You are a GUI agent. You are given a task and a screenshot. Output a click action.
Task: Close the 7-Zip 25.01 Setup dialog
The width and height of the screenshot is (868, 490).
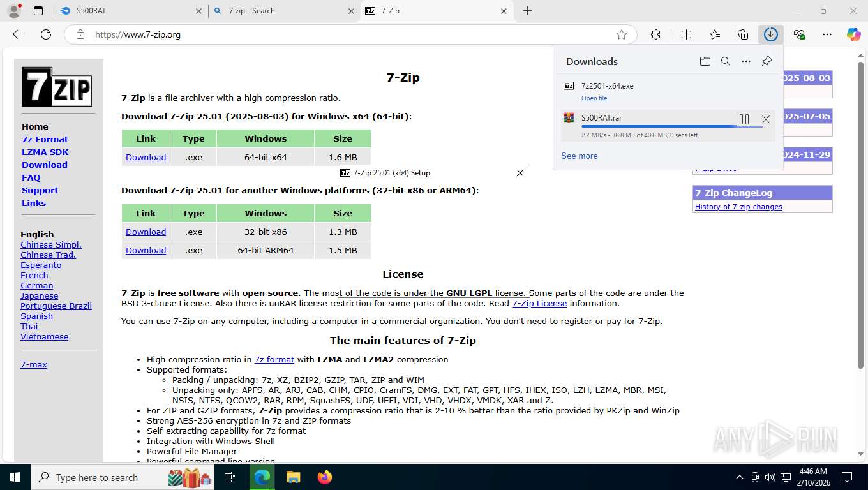pyautogui.click(x=520, y=173)
